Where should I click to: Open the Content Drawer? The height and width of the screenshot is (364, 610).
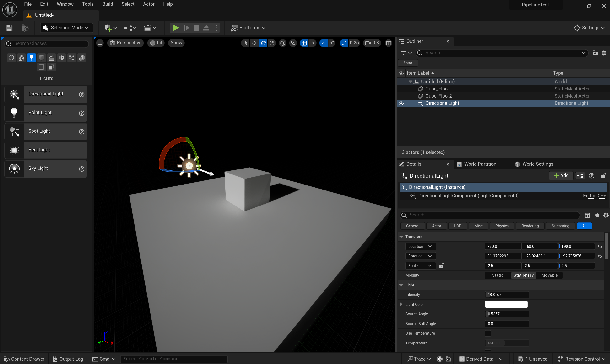[x=24, y=359]
